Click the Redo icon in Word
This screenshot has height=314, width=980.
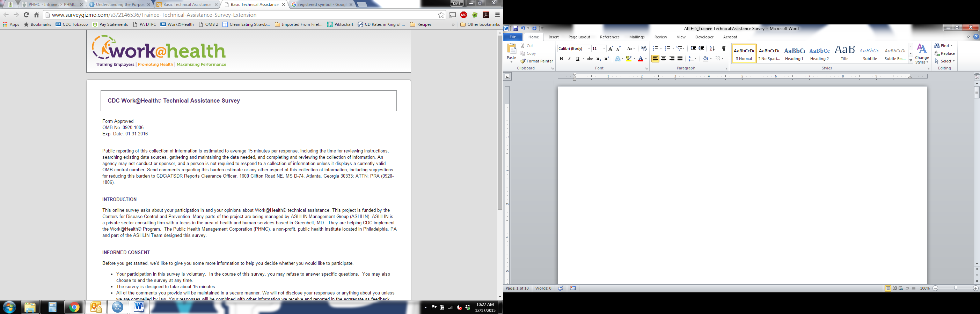tap(534, 28)
